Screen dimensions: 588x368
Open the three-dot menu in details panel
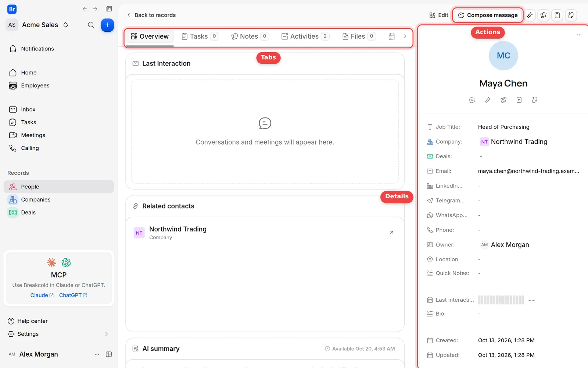click(579, 35)
